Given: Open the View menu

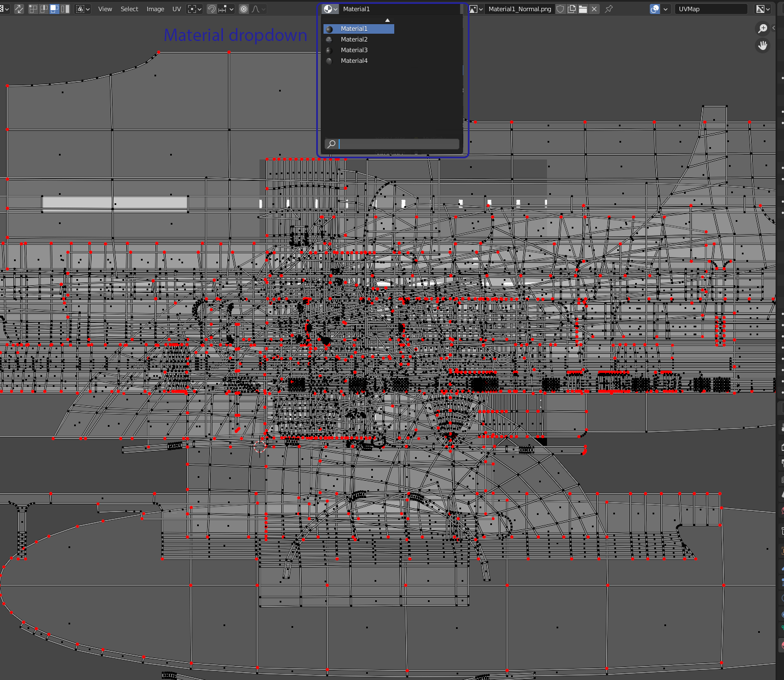Looking at the screenshot, I should point(105,9).
